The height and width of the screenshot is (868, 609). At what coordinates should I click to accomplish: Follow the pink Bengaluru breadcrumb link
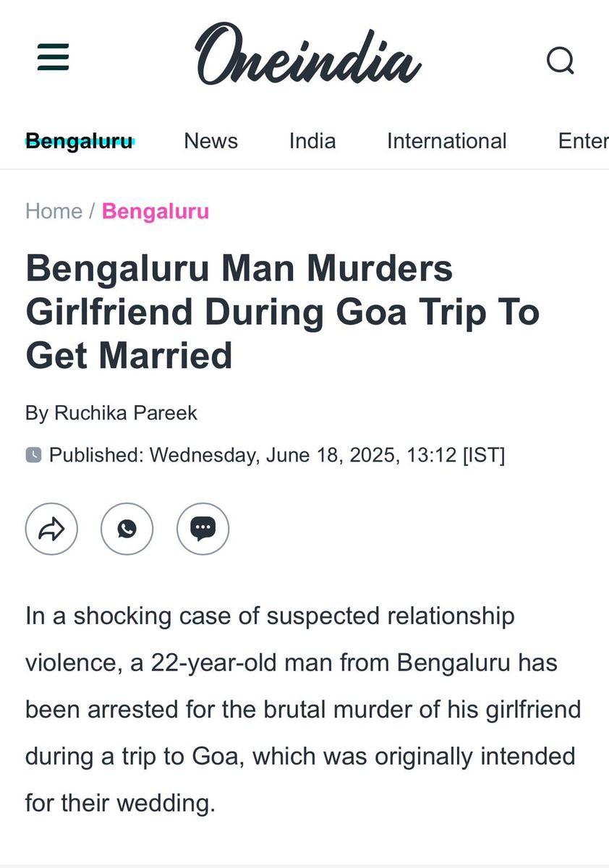click(156, 211)
